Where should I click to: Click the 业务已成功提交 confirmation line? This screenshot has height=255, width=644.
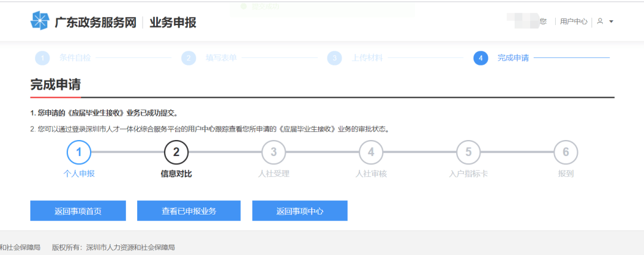coord(104,113)
